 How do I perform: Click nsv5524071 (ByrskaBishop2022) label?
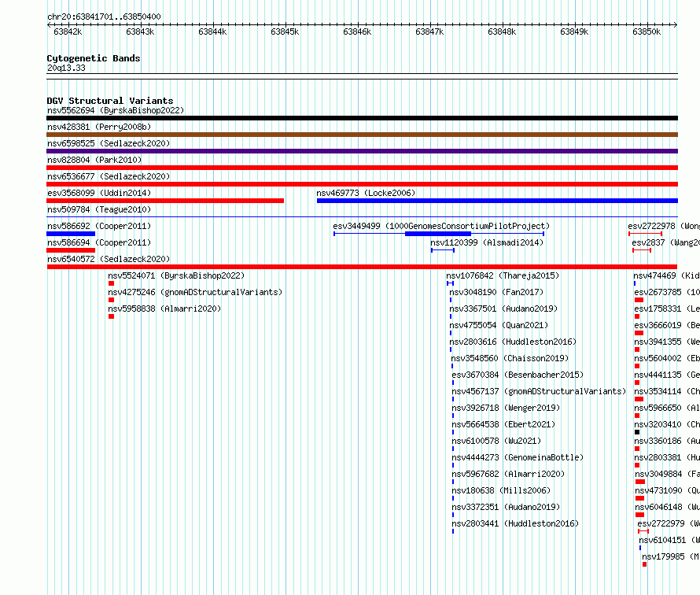pos(176,275)
